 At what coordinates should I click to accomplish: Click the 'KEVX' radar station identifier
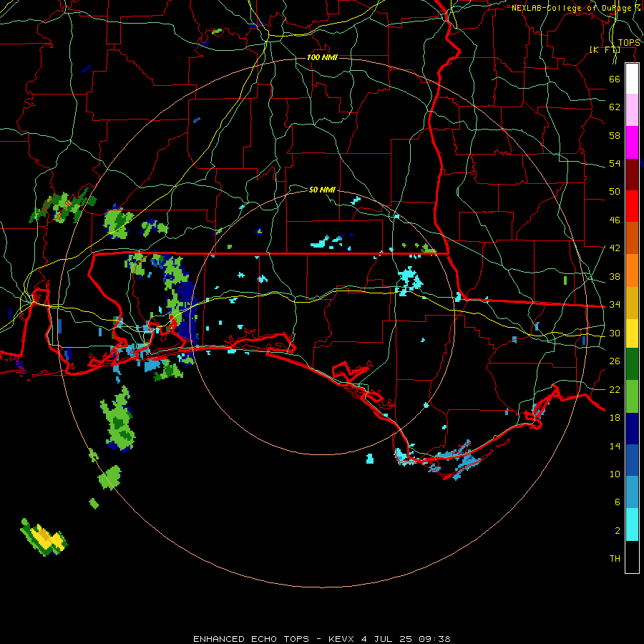341,639
